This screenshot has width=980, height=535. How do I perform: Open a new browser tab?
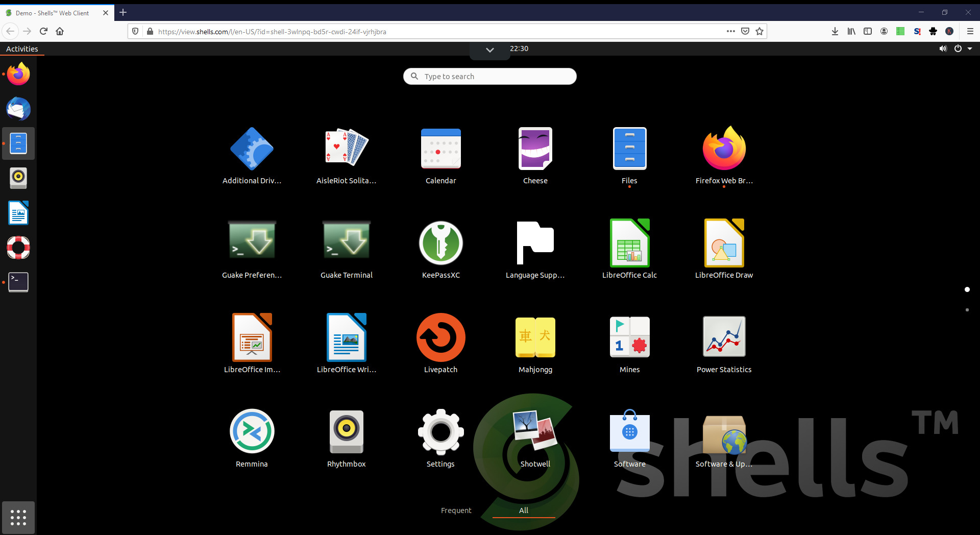point(123,12)
